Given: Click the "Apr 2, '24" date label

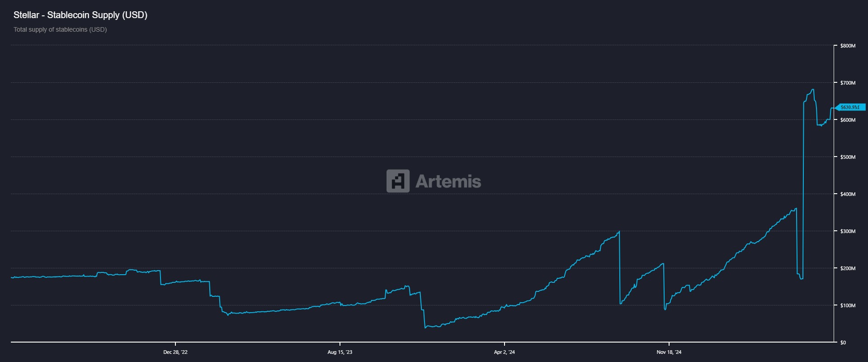Looking at the screenshot, I should coord(505,352).
